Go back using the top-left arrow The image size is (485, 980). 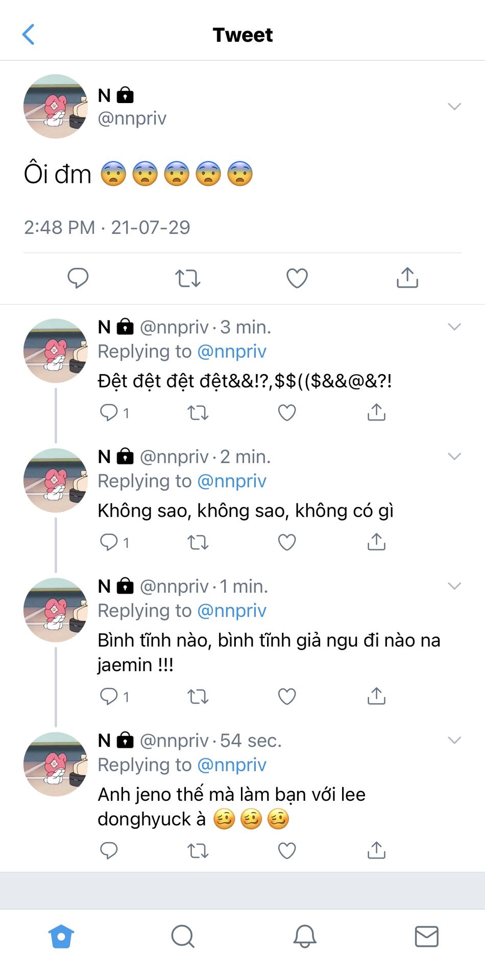click(x=29, y=35)
